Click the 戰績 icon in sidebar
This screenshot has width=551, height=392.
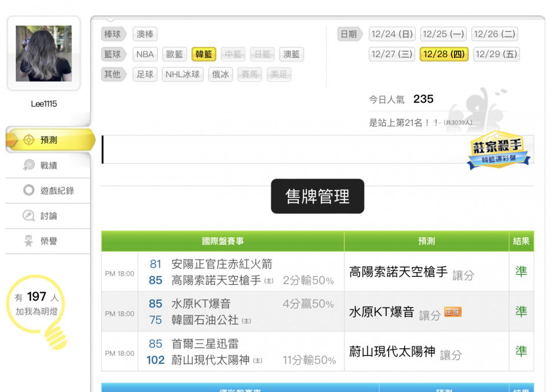click(29, 165)
